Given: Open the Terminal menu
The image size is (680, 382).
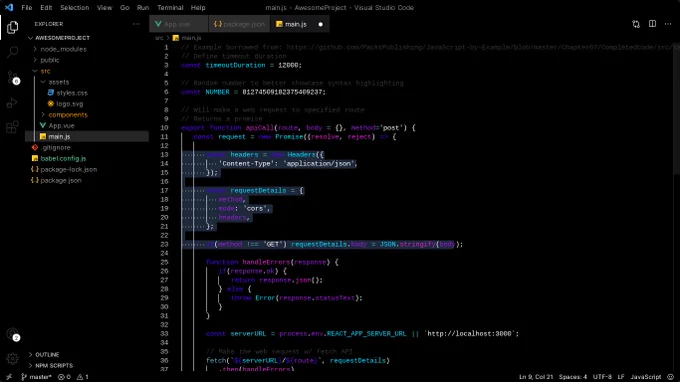Looking at the screenshot, I should pos(170,7).
